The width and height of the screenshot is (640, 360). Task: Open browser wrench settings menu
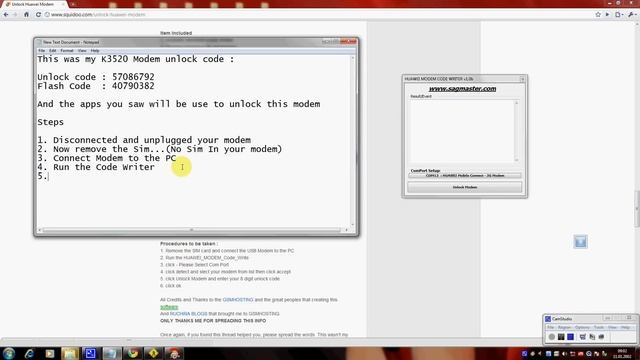(631, 14)
